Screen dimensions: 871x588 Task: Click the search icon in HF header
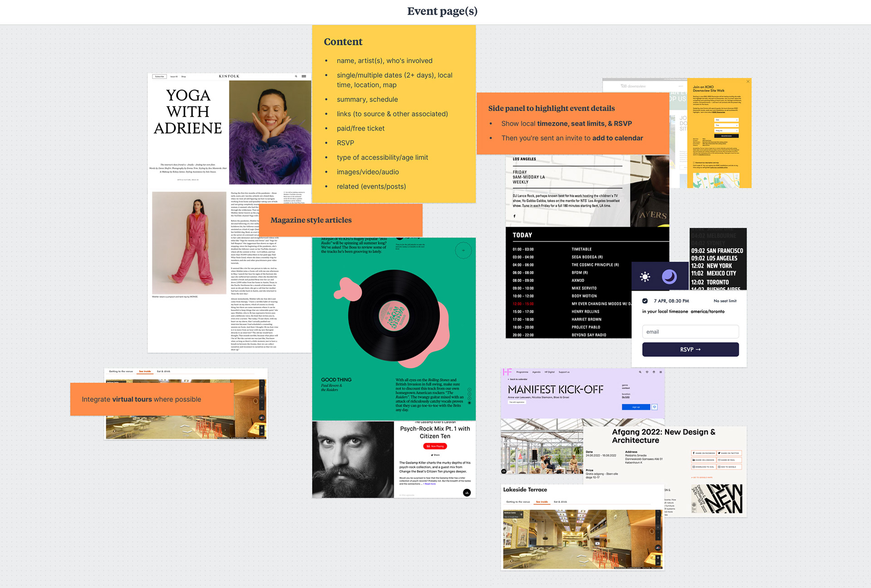640,372
